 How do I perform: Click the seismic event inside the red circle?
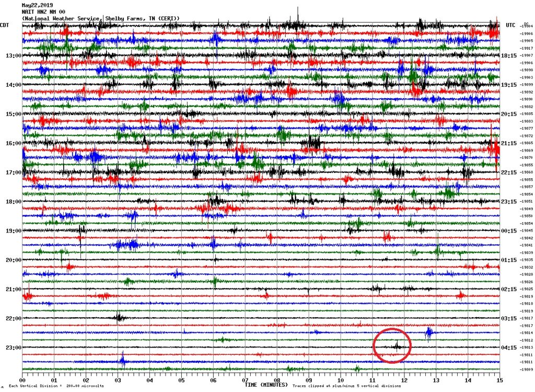click(397, 345)
